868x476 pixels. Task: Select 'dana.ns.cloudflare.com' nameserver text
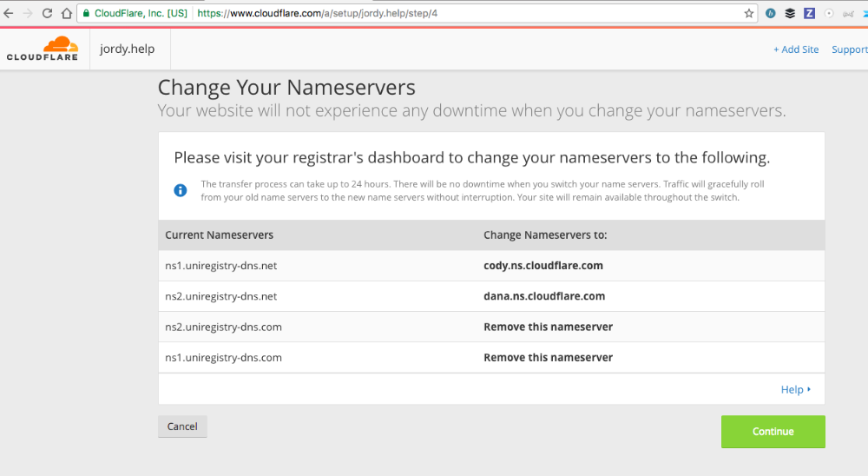(544, 296)
